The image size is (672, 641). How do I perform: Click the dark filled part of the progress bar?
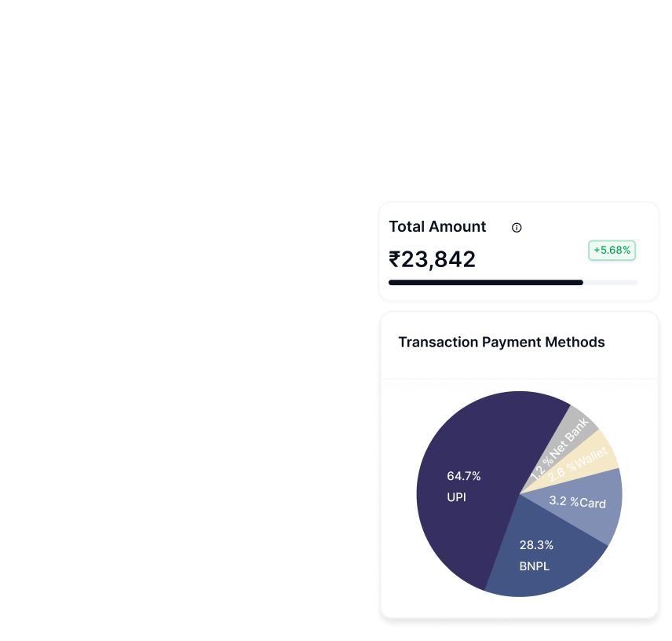pyautogui.click(x=486, y=283)
